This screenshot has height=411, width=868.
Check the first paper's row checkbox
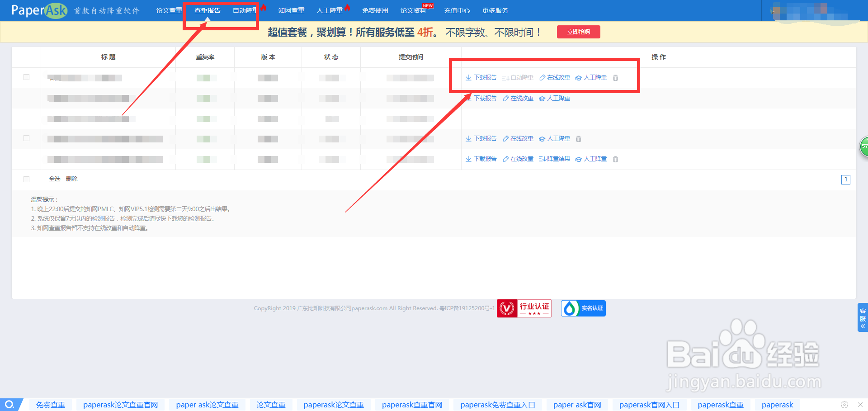26,77
